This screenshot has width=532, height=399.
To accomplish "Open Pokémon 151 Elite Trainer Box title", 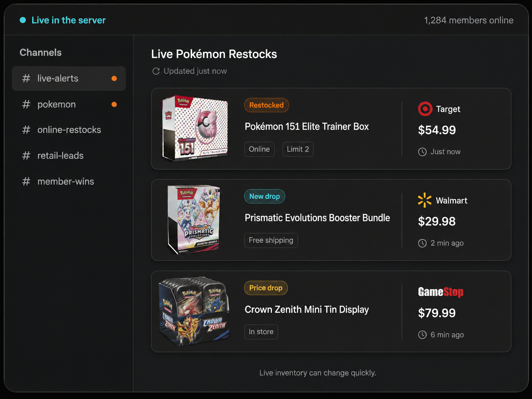I will pos(307,127).
